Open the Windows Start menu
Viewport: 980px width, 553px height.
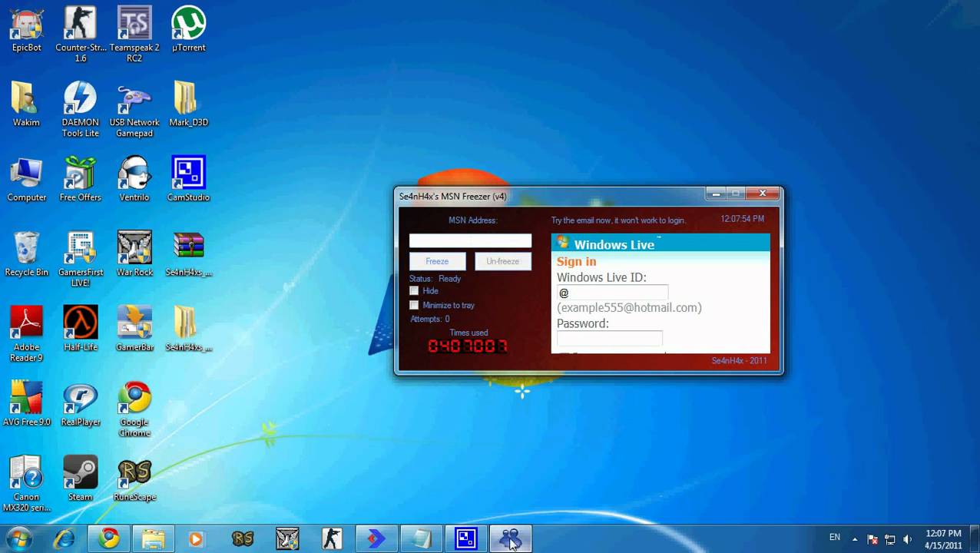click(x=18, y=538)
